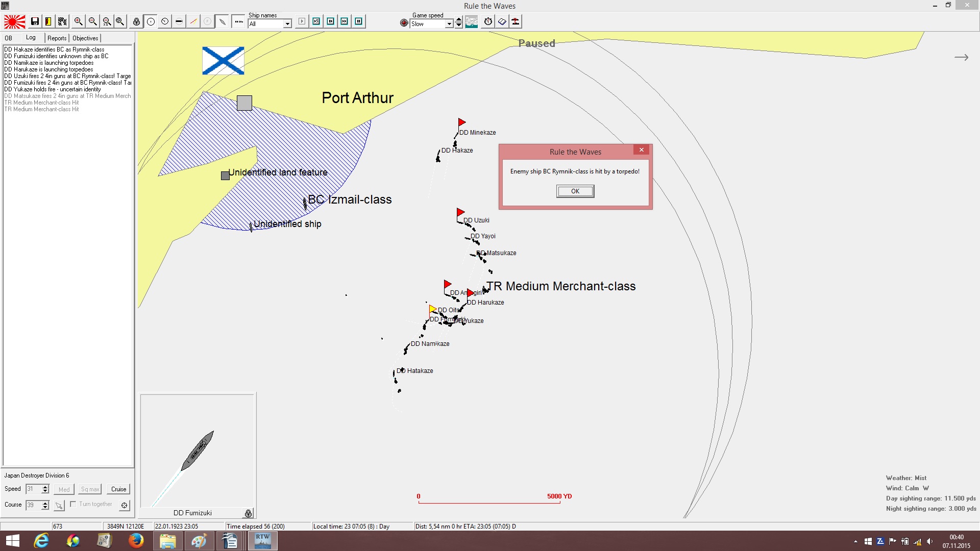The width and height of the screenshot is (980, 551).
Task: Toggle the clock-face circle toolbar icon
Action: pos(165,21)
